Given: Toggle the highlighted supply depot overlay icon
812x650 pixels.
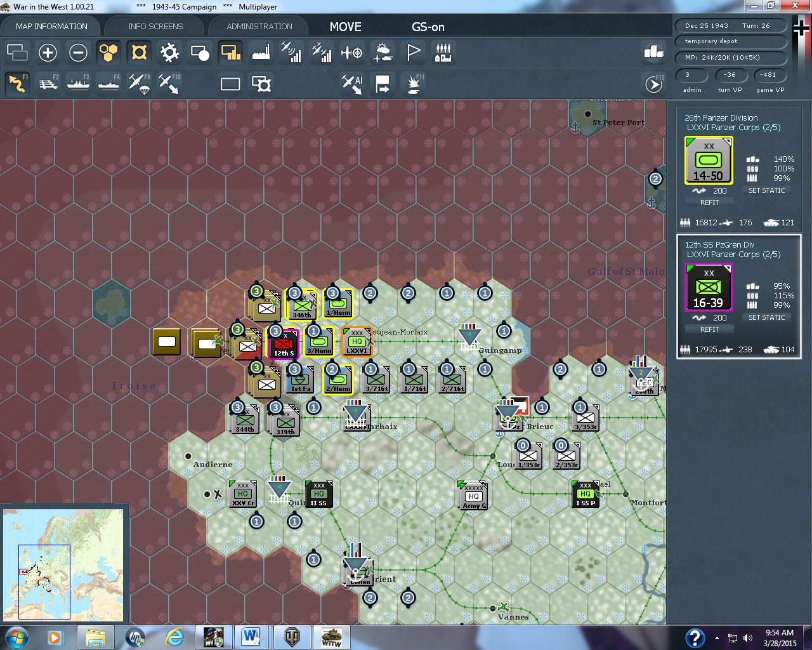Looking at the screenshot, I should (x=230, y=52).
